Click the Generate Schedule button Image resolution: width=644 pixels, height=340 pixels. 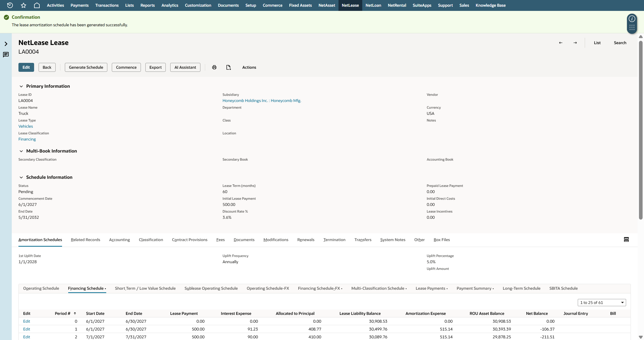pyautogui.click(x=86, y=67)
